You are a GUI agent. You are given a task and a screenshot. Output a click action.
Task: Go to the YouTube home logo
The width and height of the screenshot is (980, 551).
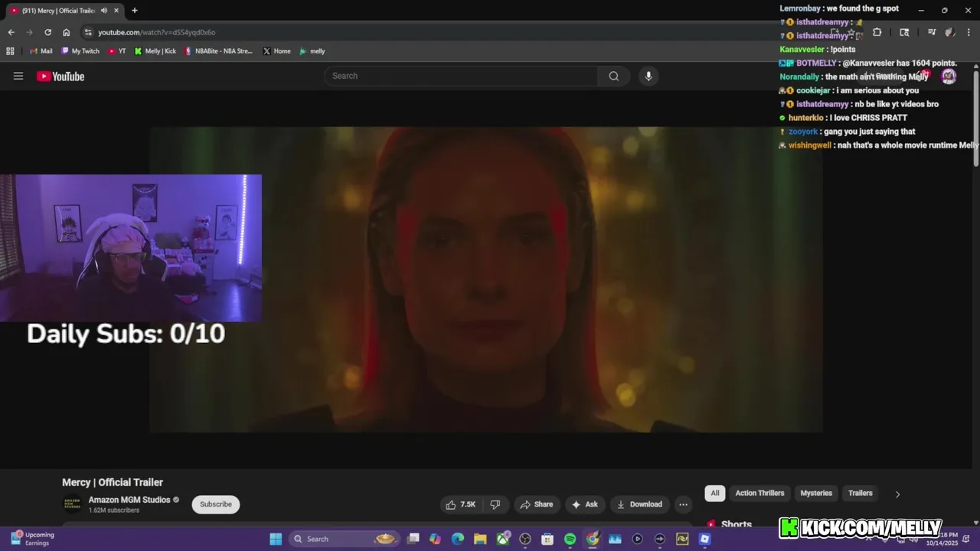pos(60,76)
